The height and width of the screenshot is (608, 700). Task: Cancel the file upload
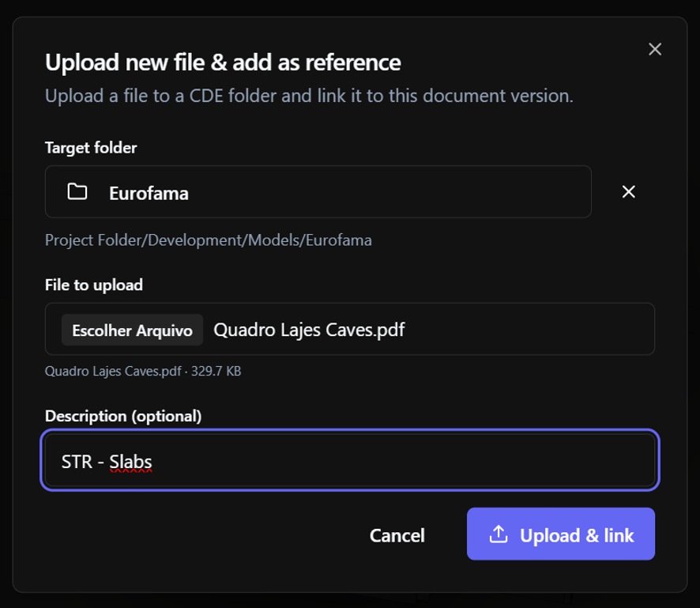click(397, 535)
